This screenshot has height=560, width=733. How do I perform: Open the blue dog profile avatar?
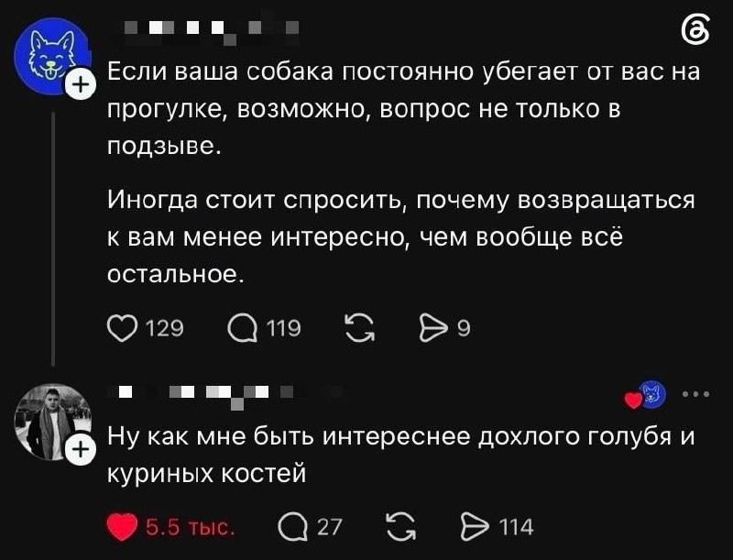tap(50, 56)
